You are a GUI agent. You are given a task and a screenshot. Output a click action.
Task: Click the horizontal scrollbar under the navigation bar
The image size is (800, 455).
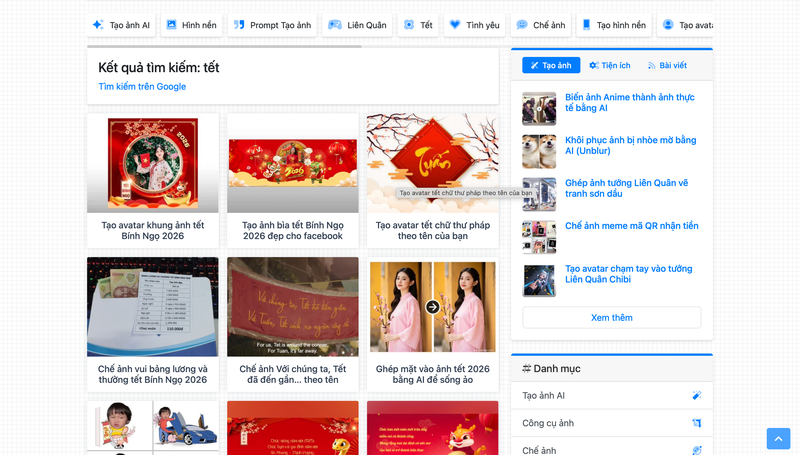pyautogui.click(x=224, y=46)
